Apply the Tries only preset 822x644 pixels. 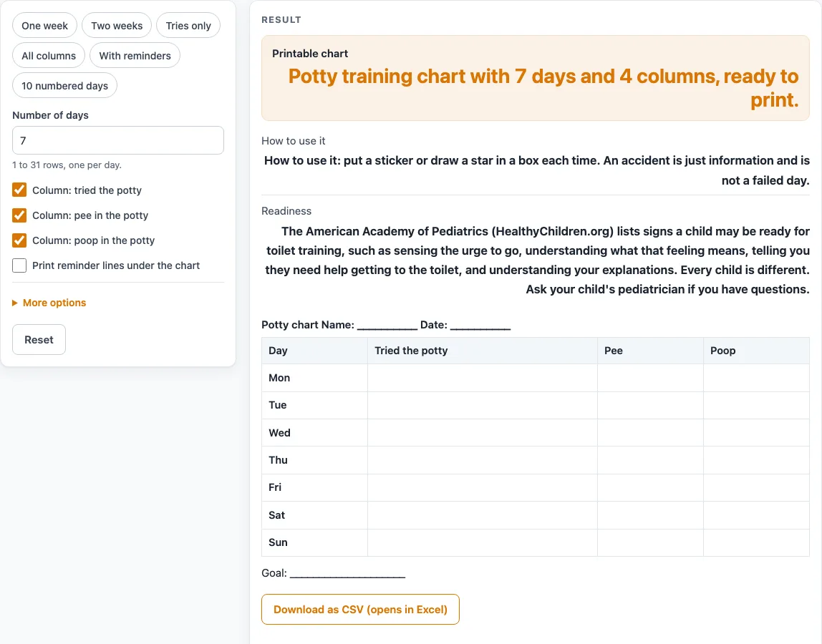(x=188, y=26)
